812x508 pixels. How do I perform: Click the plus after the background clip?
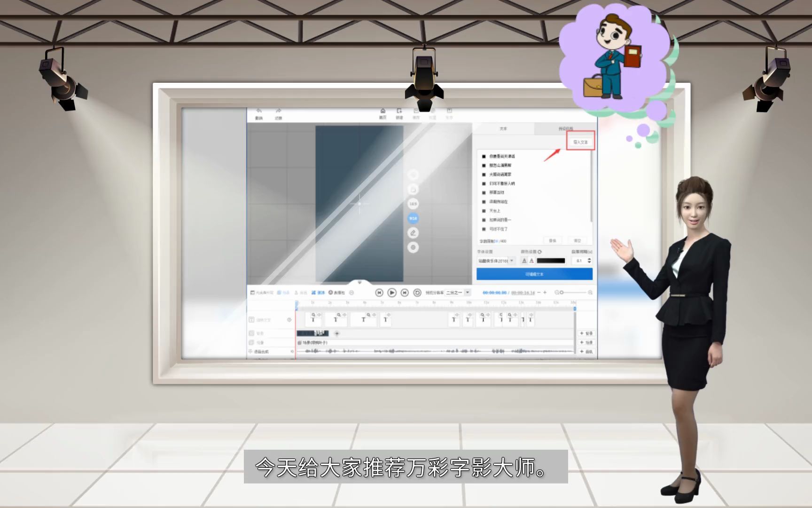pyautogui.click(x=337, y=333)
